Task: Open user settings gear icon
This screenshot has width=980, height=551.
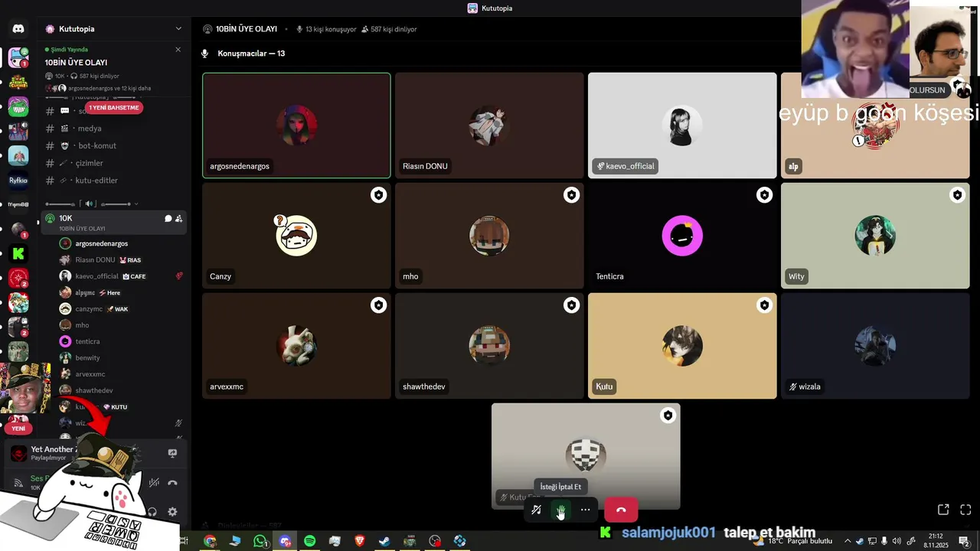Action: pos(172,512)
